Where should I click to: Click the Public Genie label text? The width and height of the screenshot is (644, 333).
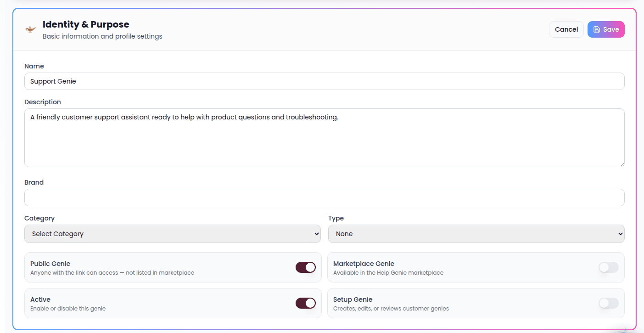[x=50, y=264]
